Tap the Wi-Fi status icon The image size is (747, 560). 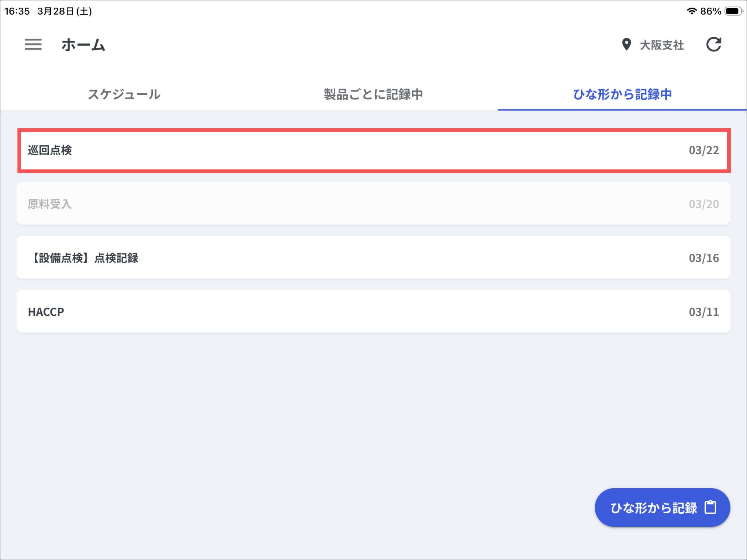(691, 11)
